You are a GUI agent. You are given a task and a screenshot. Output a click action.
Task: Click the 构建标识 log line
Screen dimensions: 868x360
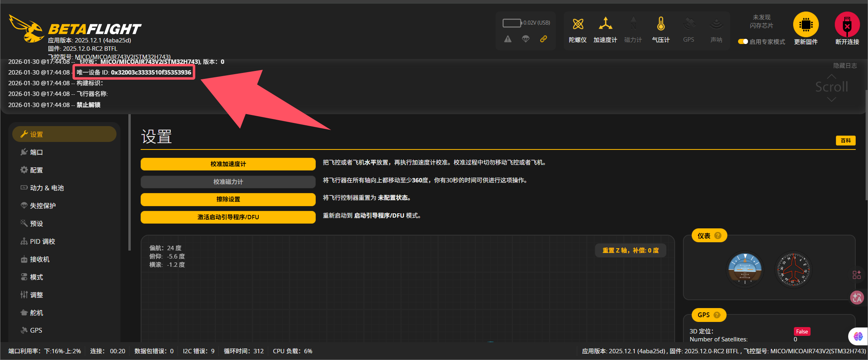pos(90,83)
